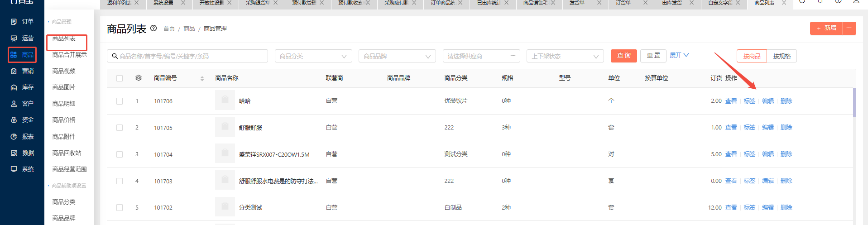Check the row for product 101705
Image resolution: width=868 pixels, height=225 pixels.
pyautogui.click(x=120, y=128)
